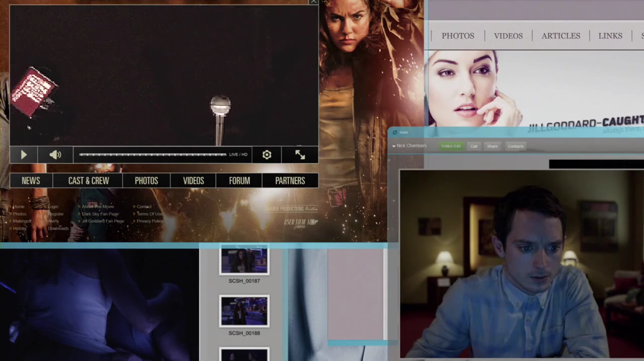Image resolution: width=644 pixels, height=361 pixels.
Task: Visit the Dark Sky Fan Page link
Action: point(101,214)
